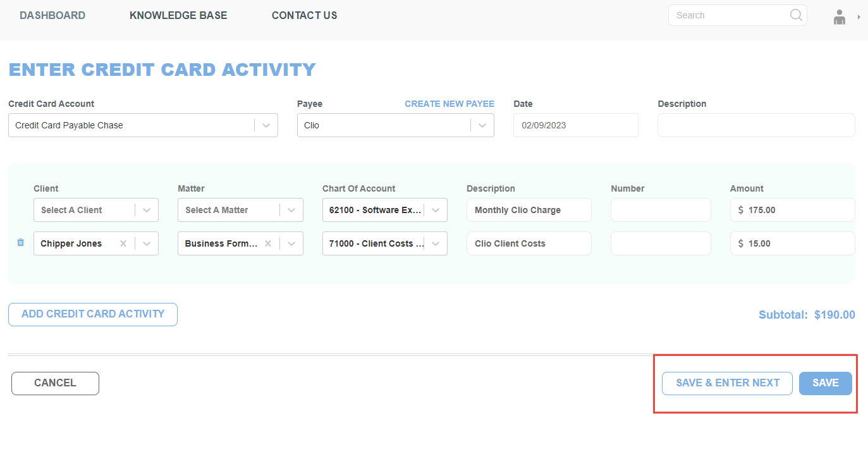Viewport: 868px width, 454px height.
Task: Edit the $175.00 amount field
Action: (x=793, y=210)
